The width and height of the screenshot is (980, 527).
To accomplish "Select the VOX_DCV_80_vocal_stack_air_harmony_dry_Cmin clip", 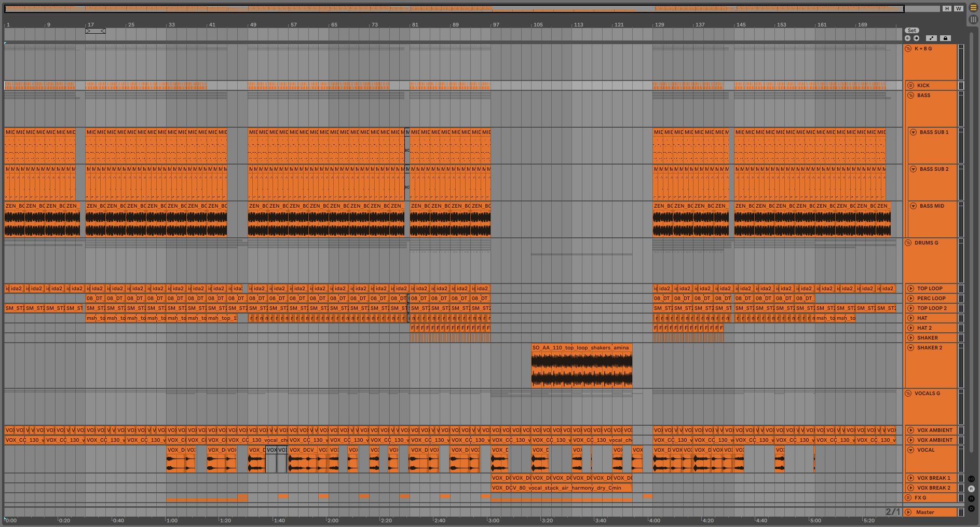I will (561, 488).
